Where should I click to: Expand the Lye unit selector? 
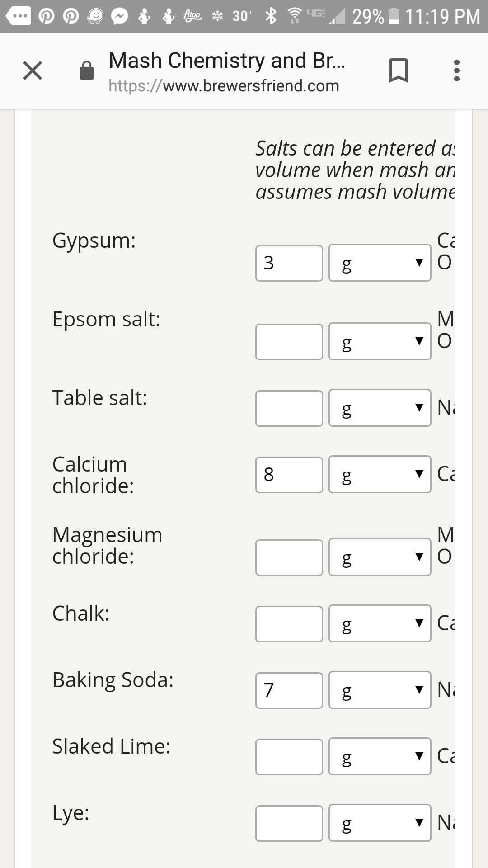(380, 823)
